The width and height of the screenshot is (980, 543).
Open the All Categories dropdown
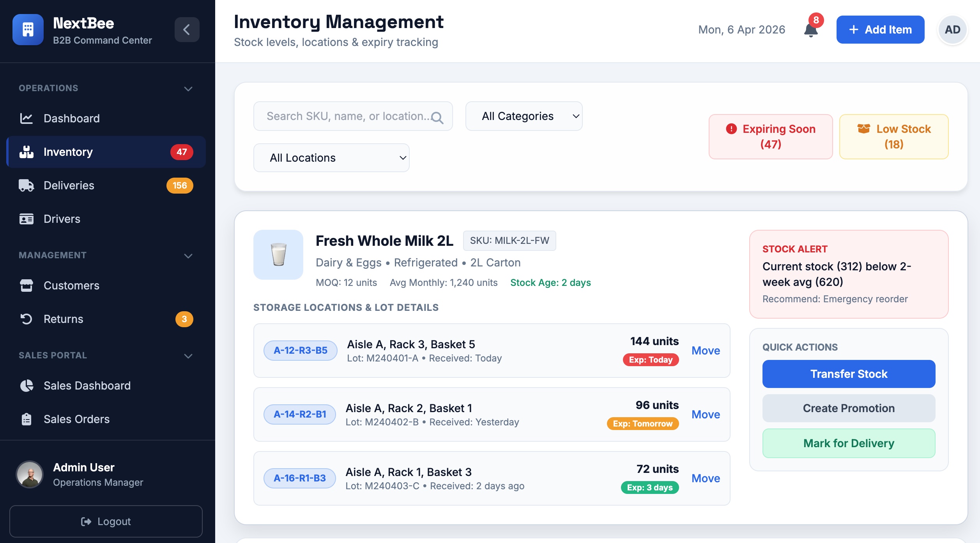click(x=524, y=116)
